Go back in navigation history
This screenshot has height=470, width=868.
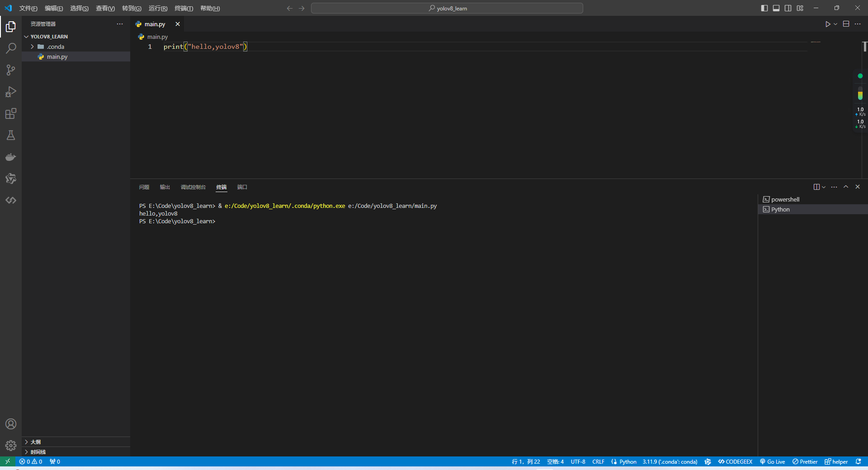coord(290,8)
